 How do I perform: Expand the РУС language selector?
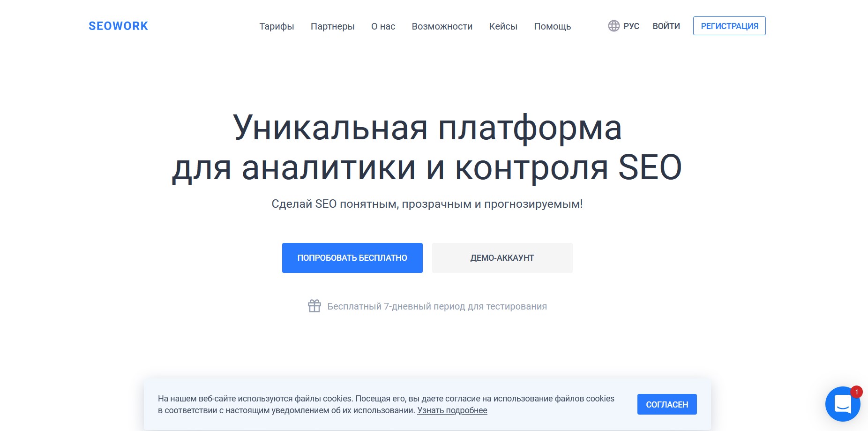coord(631,26)
